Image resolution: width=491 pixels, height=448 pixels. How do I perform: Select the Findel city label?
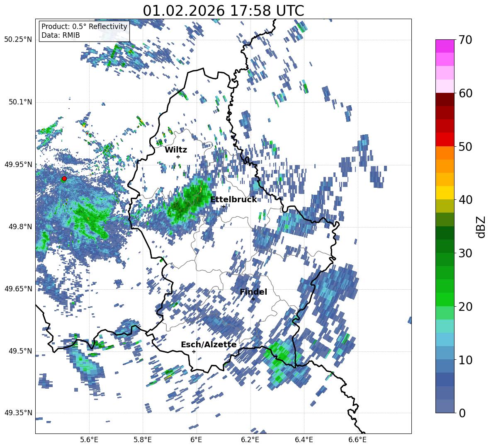point(253,292)
